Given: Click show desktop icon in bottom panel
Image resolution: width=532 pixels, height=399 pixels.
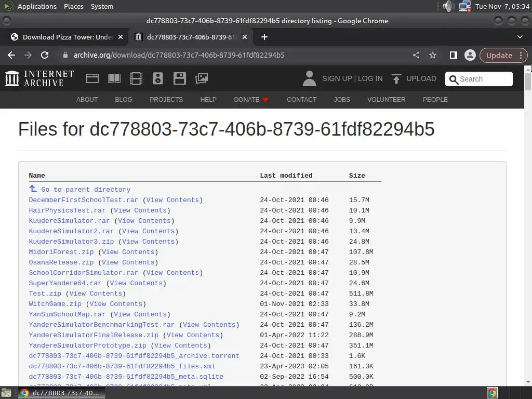Looking at the screenshot, I should pos(6,393).
